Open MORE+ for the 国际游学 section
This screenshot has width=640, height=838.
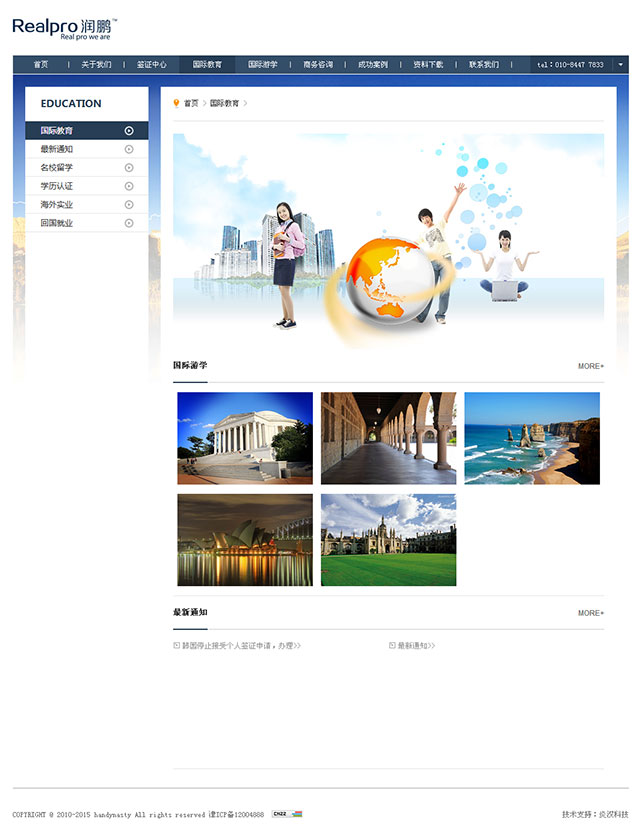click(590, 366)
